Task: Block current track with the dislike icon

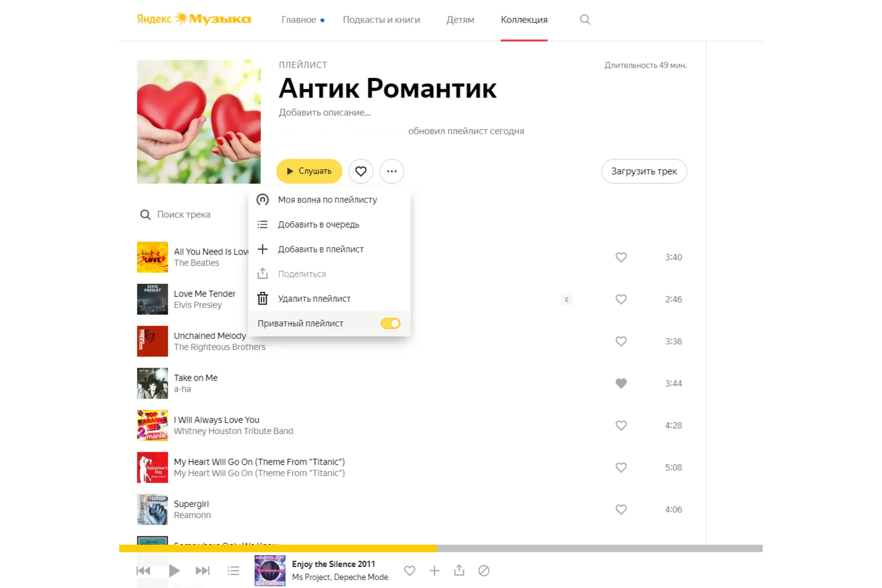Action: coord(484,571)
